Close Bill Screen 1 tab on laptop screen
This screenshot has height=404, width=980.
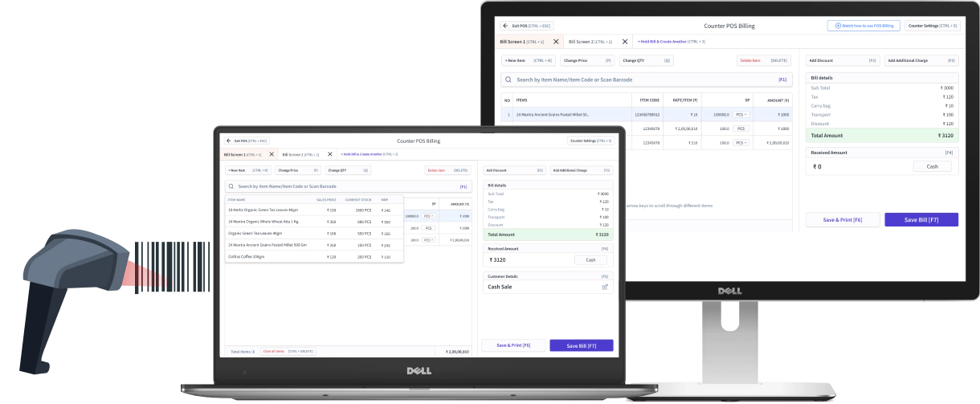pyautogui.click(x=272, y=154)
